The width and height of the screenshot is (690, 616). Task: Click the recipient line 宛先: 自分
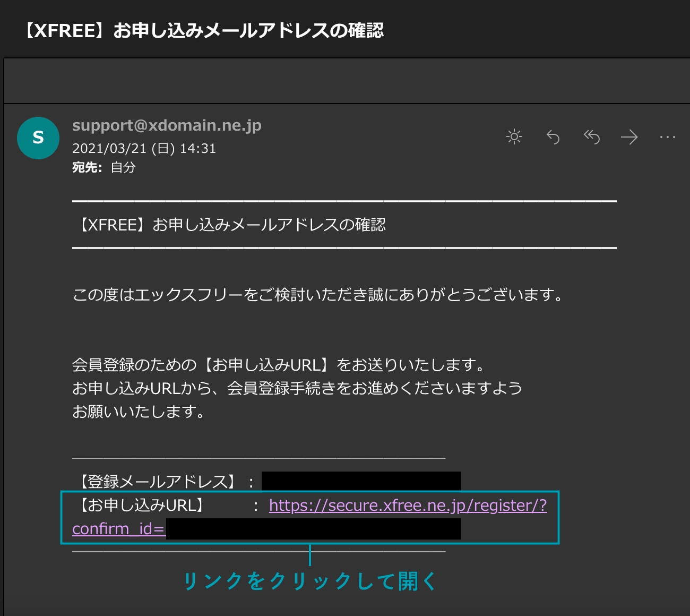pyautogui.click(x=104, y=168)
